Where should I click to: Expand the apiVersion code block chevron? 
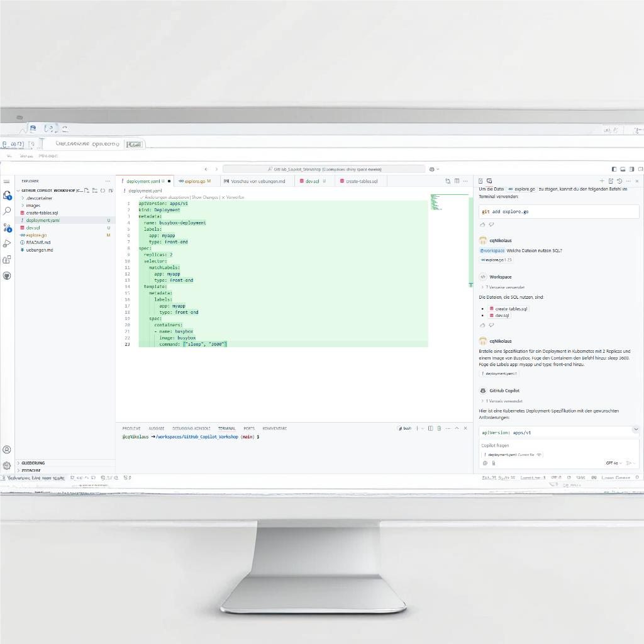pos(636,430)
